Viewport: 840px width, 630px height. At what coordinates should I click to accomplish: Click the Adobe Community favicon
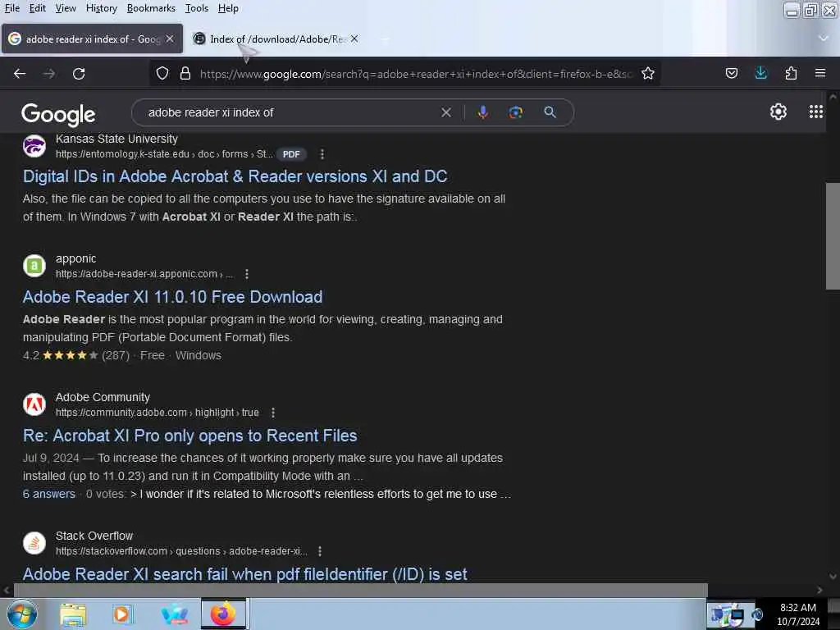pyautogui.click(x=34, y=404)
